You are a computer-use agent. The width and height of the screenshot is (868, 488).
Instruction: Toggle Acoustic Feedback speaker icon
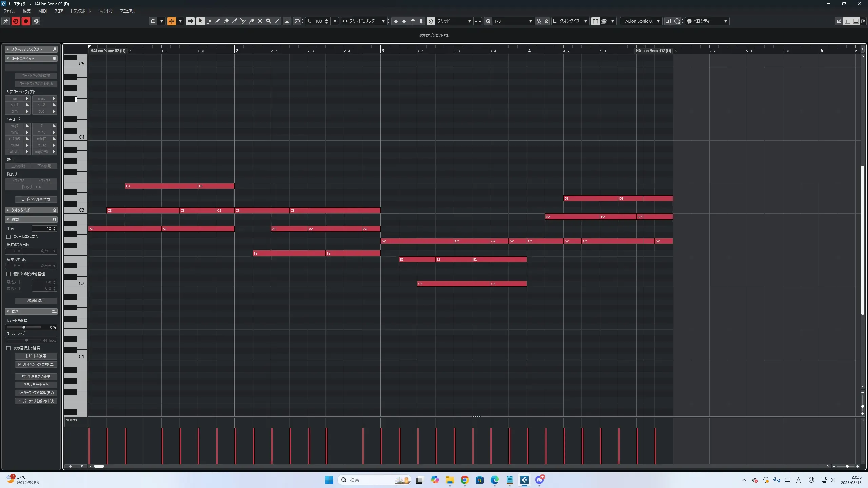(x=190, y=21)
